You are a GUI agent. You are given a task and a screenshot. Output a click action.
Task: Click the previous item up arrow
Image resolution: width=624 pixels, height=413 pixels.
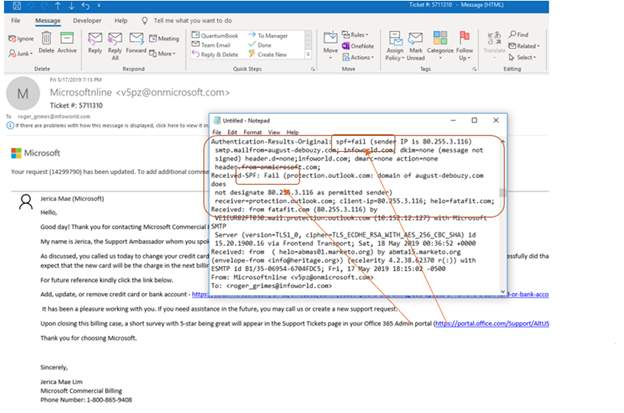[x=58, y=6]
